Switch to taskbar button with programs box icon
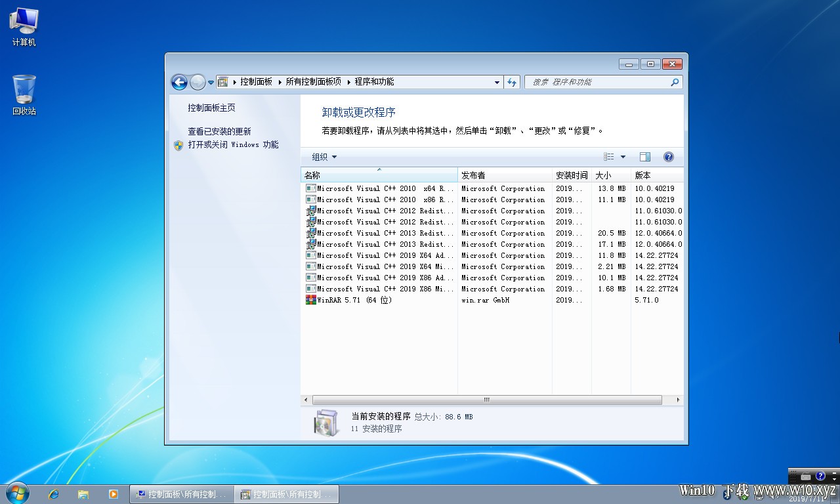The height and width of the screenshot is (504, 840). click(x=286, y=494)
